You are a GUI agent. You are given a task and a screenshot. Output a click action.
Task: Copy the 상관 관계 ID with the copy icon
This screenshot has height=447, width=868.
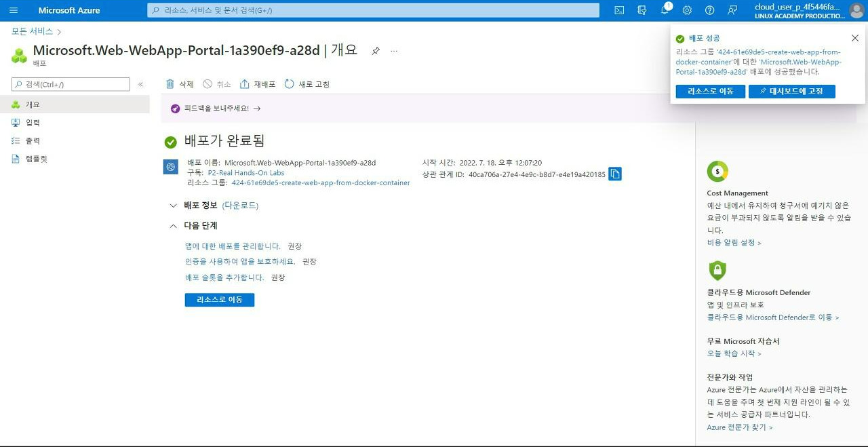click(615, 174)
